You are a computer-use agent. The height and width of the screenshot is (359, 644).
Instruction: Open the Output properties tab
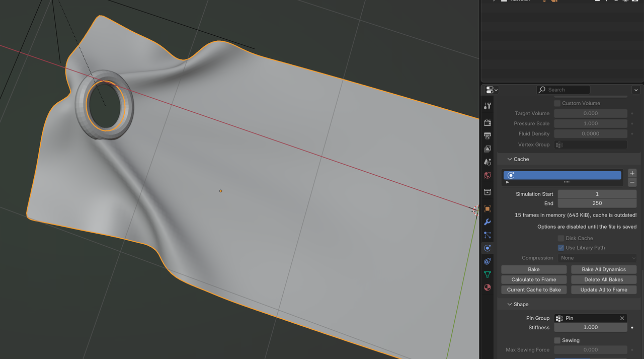click(x=487, y=136)
